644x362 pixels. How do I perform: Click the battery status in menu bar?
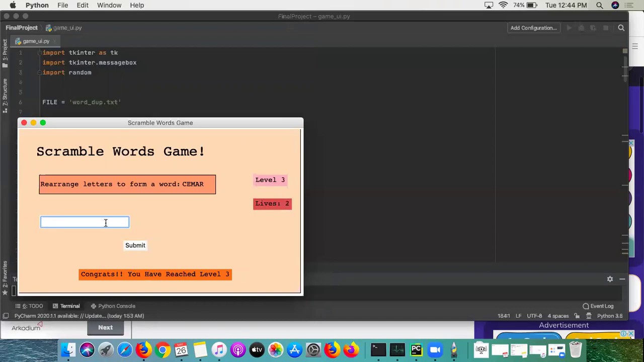coord(525,5)
